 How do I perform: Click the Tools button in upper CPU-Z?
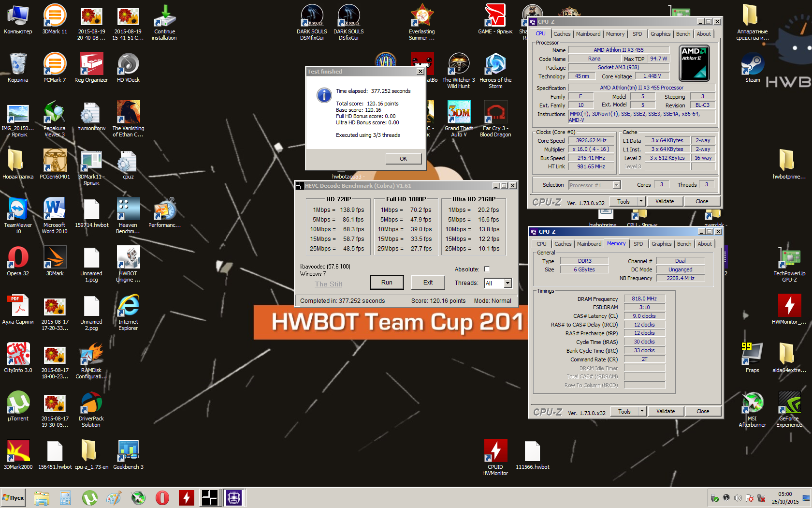point(623,201)
